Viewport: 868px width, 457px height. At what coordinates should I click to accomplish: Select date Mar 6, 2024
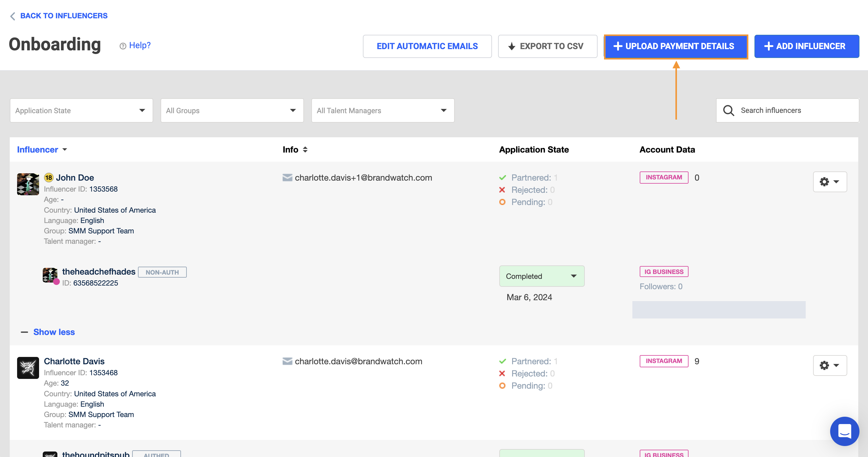pyautogui.click(x=529, y=297)
